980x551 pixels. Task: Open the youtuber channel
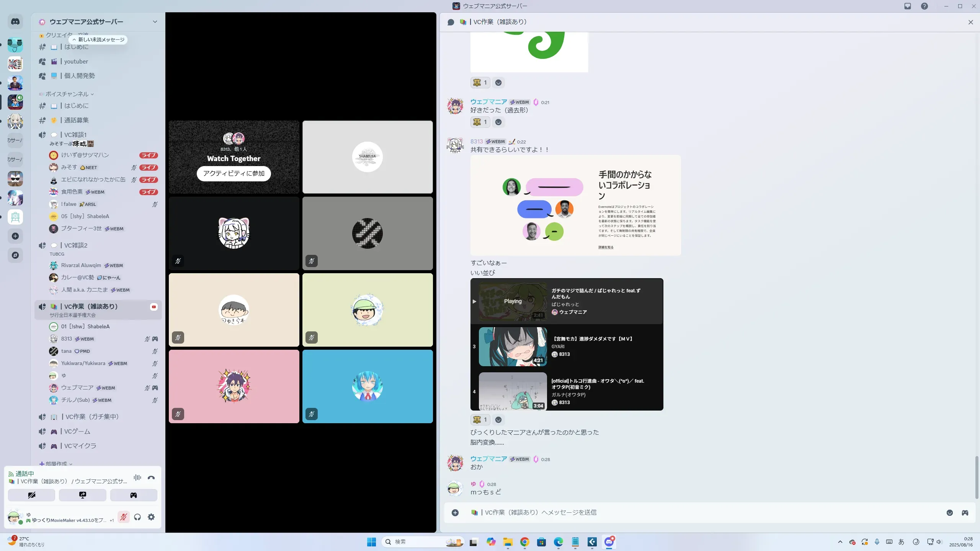tap(76, 62)
